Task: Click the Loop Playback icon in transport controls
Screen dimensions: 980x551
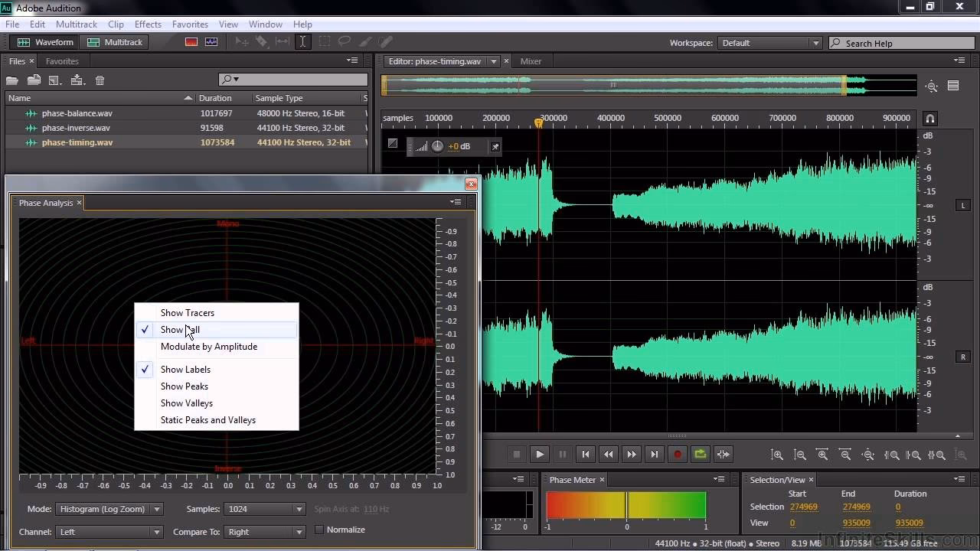Action: pos(700,454)
